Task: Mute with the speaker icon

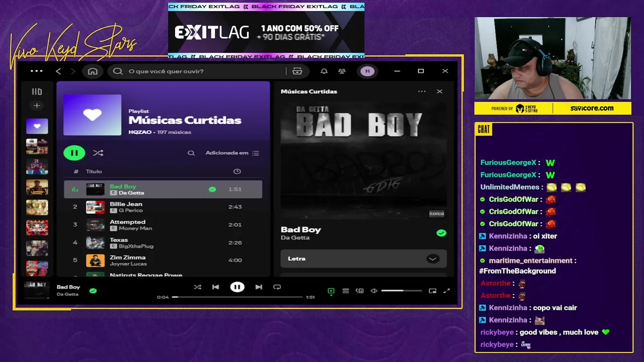Action: pyautogui.click(x=374, y=291)
